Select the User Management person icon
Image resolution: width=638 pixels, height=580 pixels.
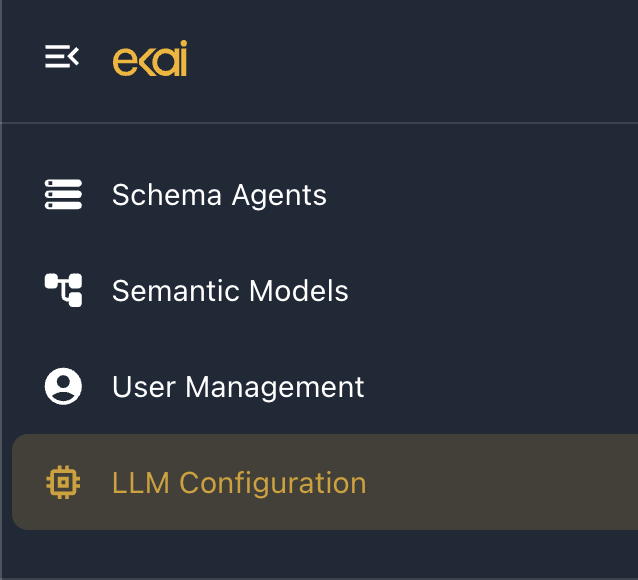pos(63,386)
